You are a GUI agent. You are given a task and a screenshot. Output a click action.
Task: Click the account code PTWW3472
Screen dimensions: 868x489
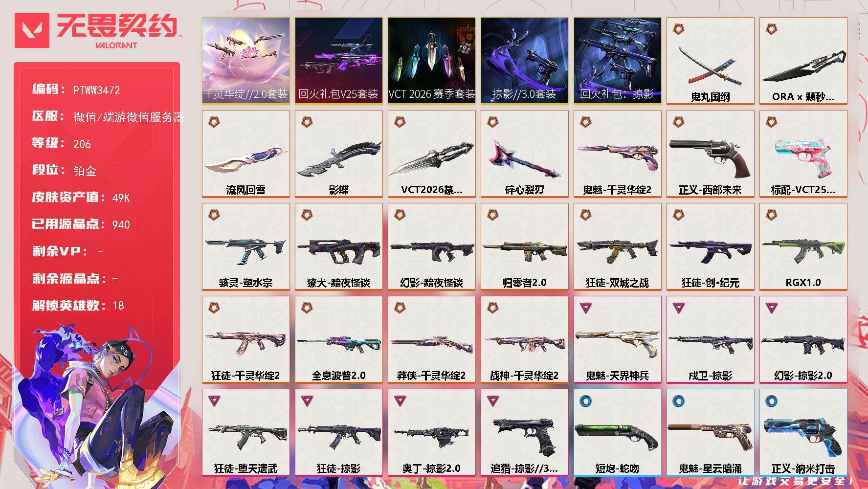tap(96, 90)
